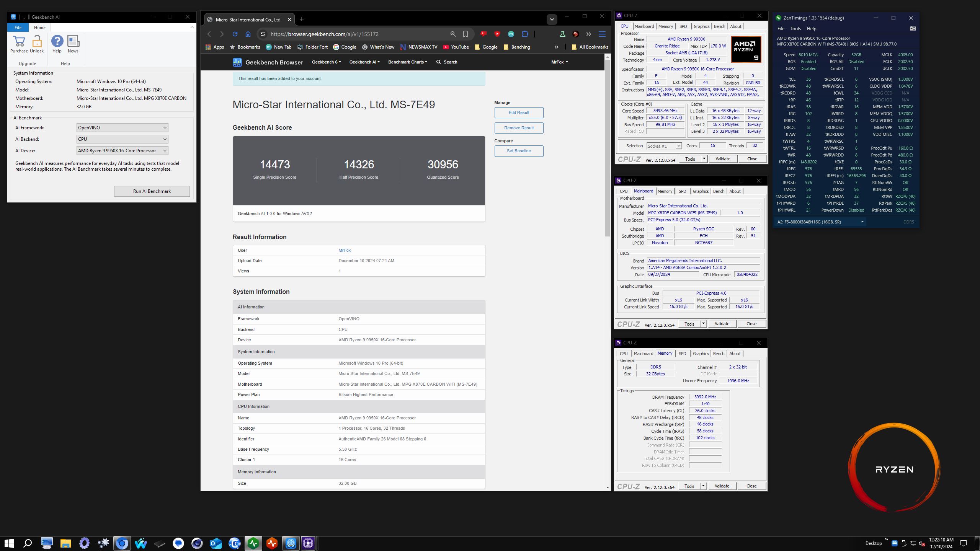Screen dimensions: 980x551
Task: Expand the AI Framework OpenVINO dropdown
Action: click(x=122, y=128)
